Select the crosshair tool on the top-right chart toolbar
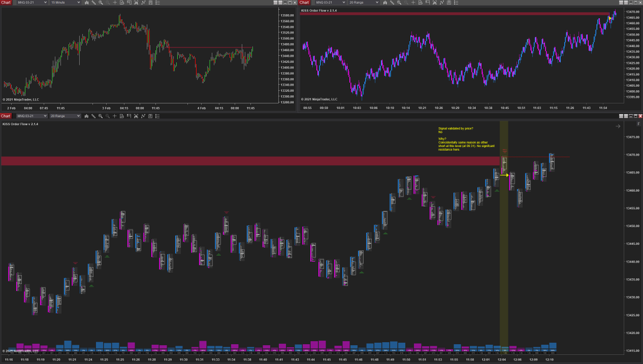The height and width of the screenshot is (364, 643). click(413, 3)
